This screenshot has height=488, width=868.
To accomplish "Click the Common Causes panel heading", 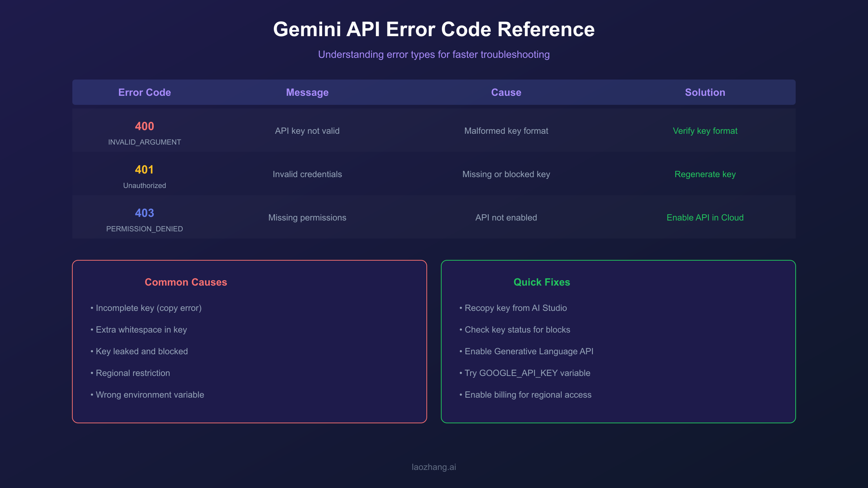I will click(x=186, y=282).
